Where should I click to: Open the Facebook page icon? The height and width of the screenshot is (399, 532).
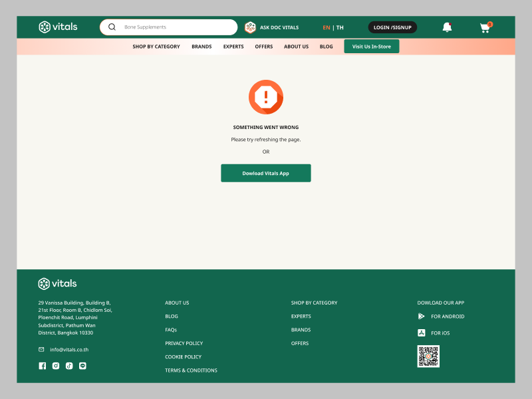tap(43, 366)
